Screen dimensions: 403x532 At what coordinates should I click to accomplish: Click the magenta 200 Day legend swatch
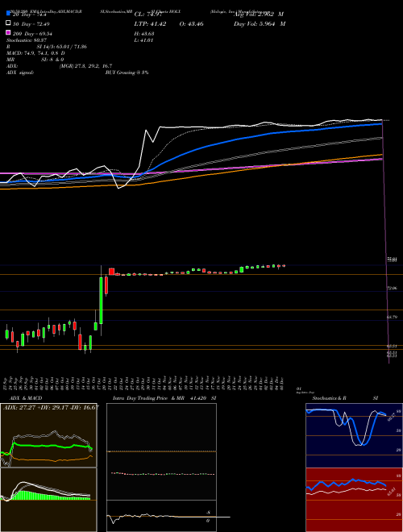tap(8, 33)
